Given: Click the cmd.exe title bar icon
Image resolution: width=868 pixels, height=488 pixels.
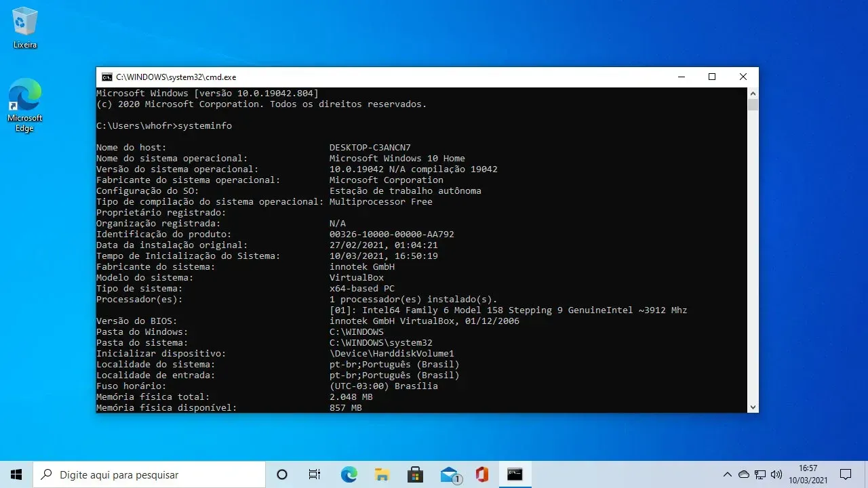Looking at the screenshot, I should [x=106, y=77].
